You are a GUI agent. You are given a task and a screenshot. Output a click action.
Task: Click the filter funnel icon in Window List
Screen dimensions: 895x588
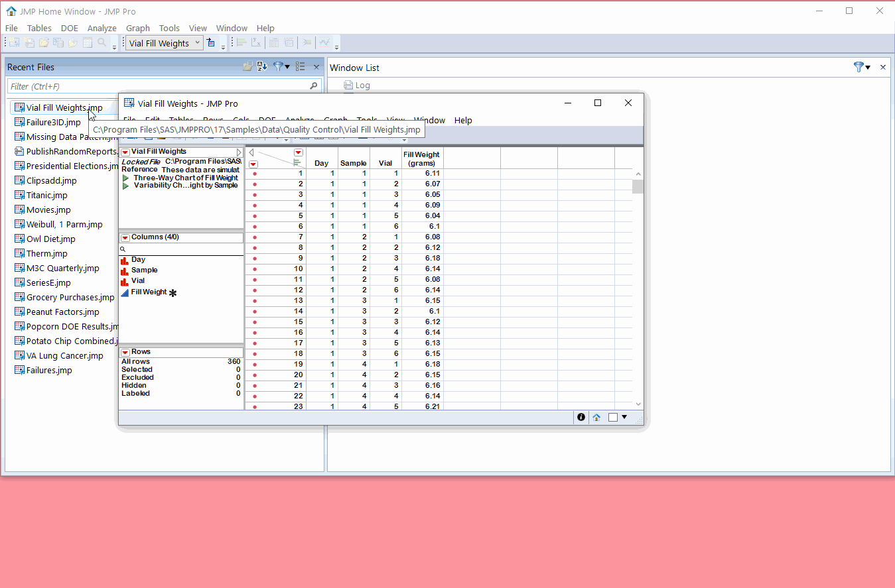[859, 67]
